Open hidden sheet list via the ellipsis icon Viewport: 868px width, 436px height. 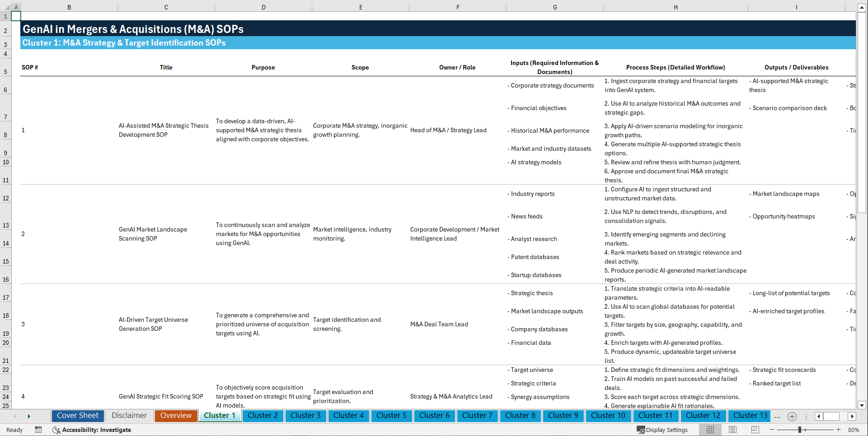click(x=778, y=417)
